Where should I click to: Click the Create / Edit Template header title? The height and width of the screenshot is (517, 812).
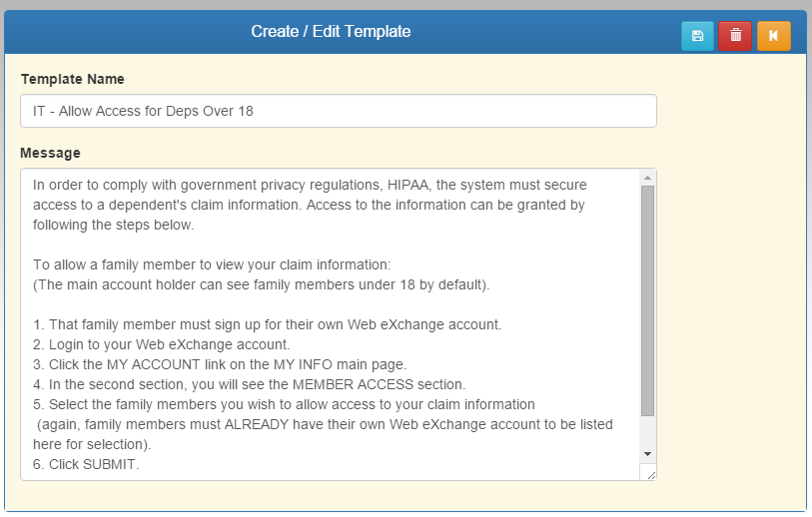click(x=331, y=32)
